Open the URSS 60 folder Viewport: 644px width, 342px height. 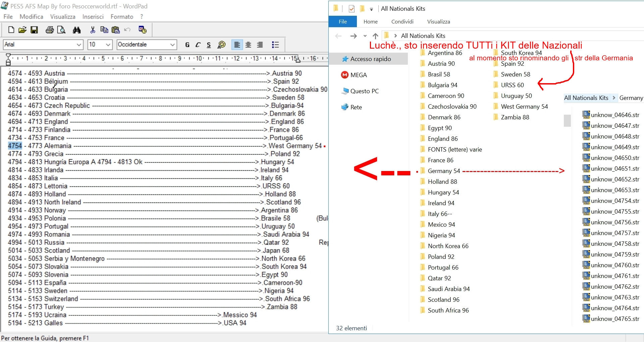coord(508,85)
